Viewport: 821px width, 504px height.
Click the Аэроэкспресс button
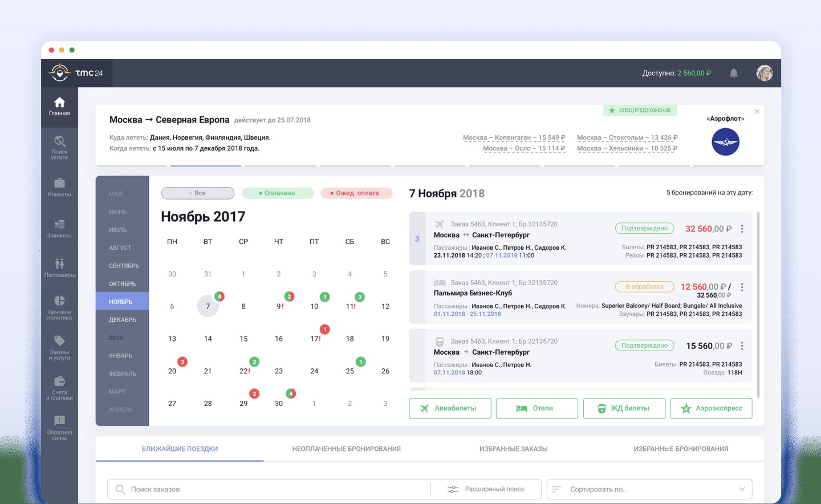click(711, 408)
